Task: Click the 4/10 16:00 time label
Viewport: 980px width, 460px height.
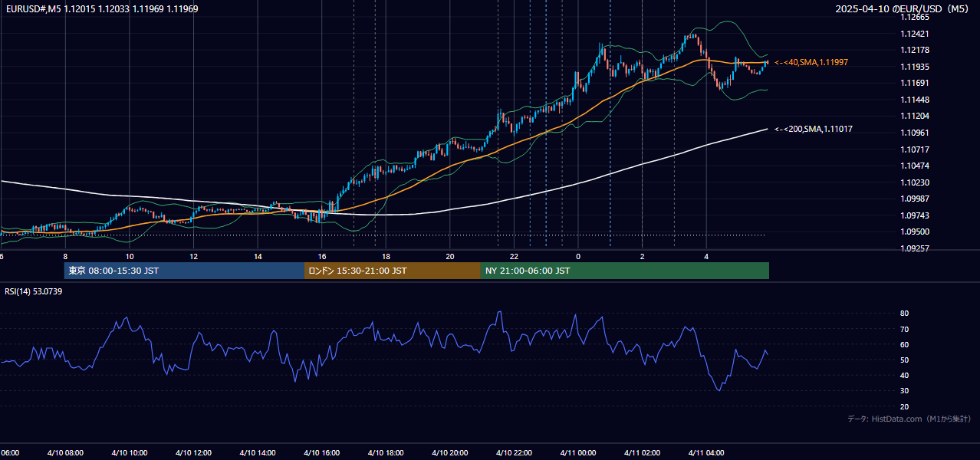Action: point(321,453)
